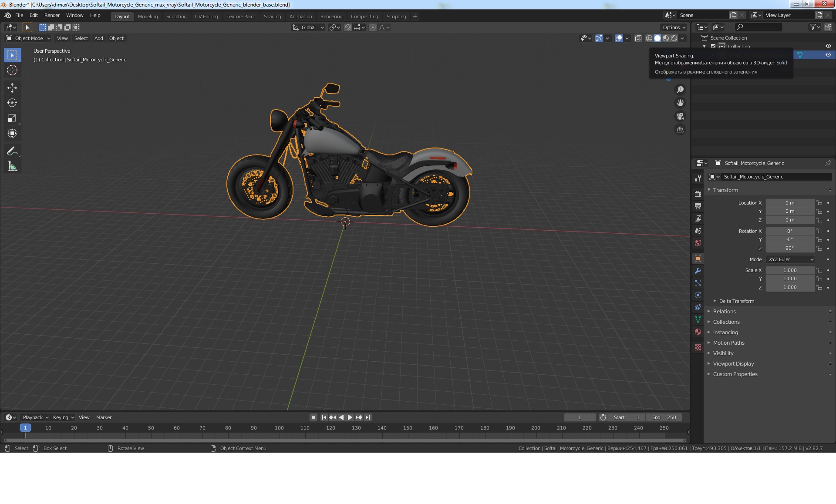Click the Rotation Z 90° field
This screenshot has height=504, width=836.
point(790,249)
